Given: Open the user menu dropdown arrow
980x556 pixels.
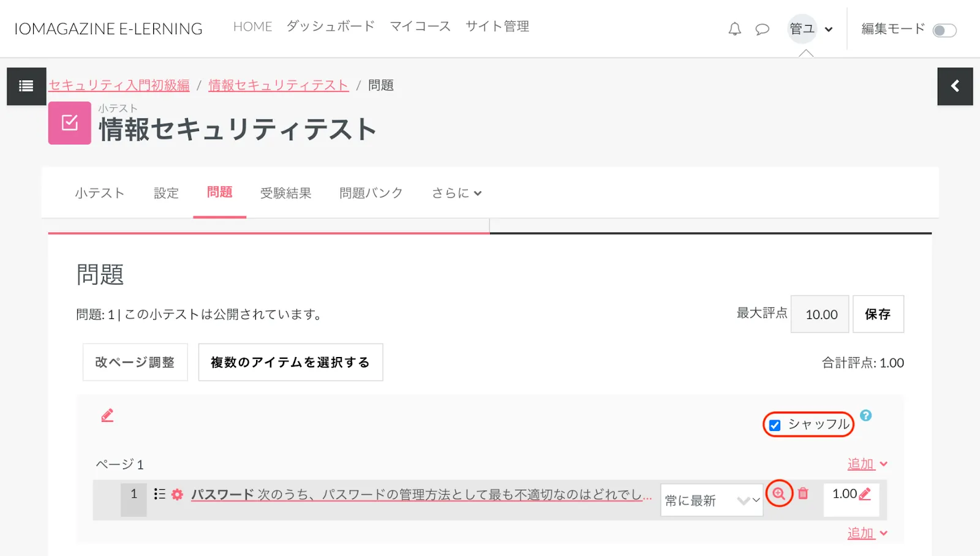Looking at the screenshot, I should pyautogui.click(x=829, y=29).
